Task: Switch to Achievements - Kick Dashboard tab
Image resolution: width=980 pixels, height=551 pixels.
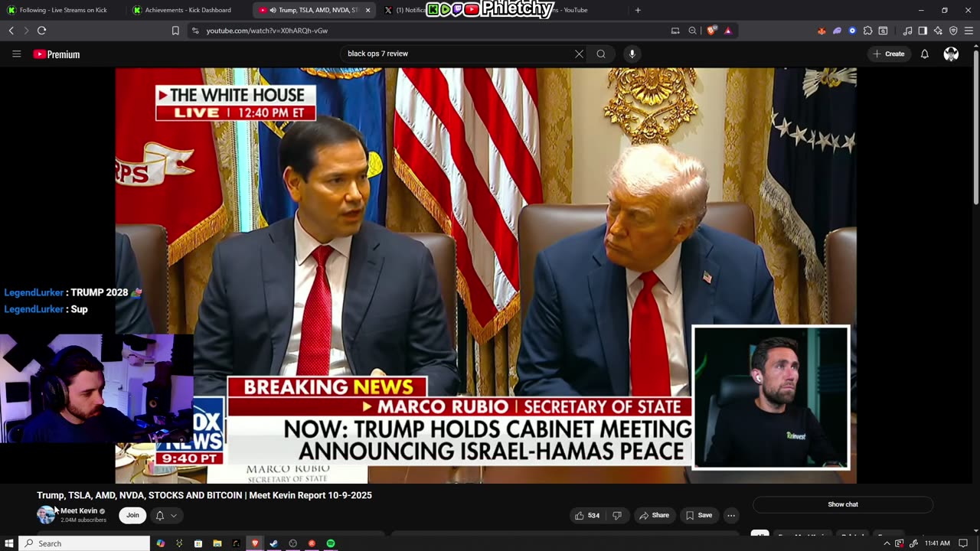Action: point(187,10)
